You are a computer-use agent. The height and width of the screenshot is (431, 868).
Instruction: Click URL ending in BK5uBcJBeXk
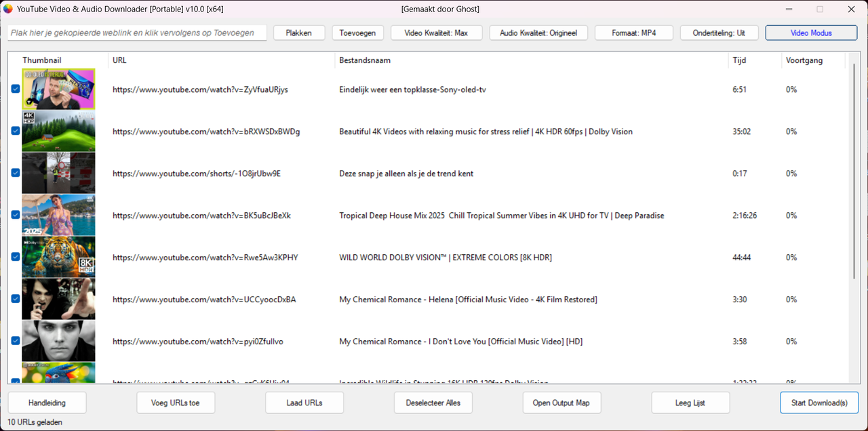pyautogui.click(x=201, y=215)
